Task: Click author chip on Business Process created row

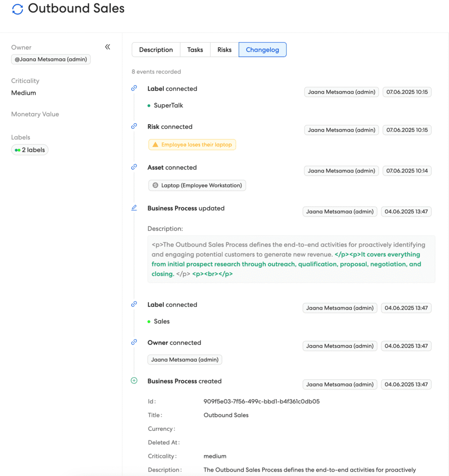Action: tap(340, 384)
